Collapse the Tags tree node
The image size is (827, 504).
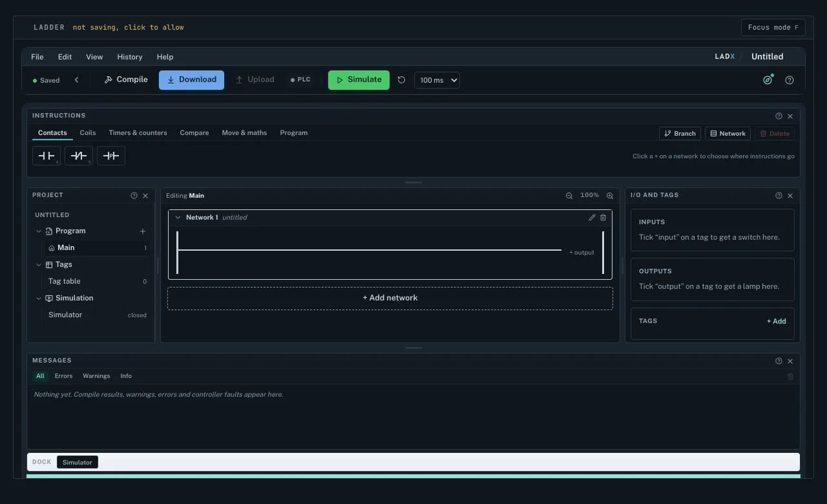(39, 265)
